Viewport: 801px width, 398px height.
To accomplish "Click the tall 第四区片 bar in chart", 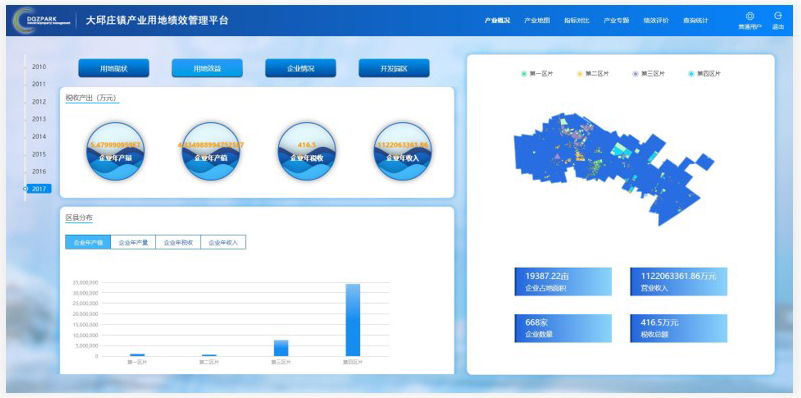I will [352, 320].
